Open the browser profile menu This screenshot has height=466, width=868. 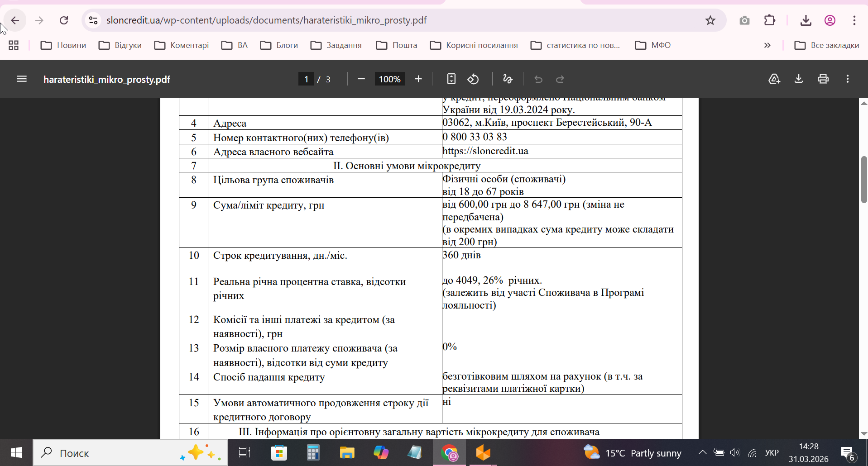pos(830,20)
